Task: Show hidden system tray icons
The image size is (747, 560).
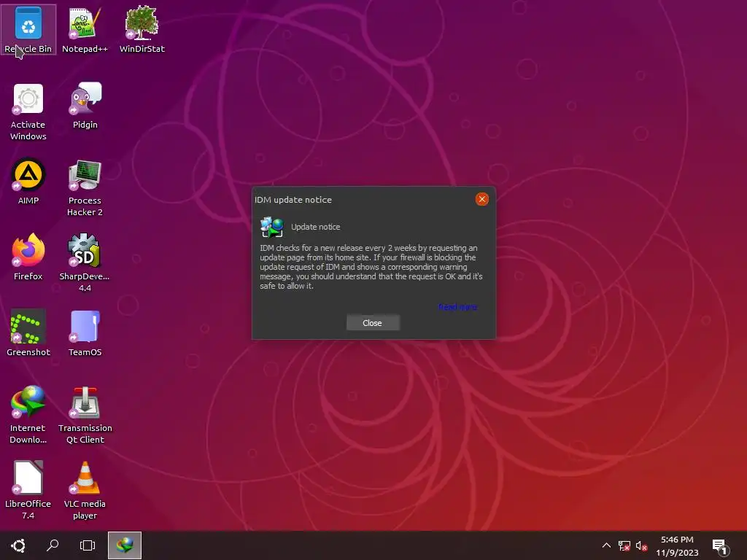Action: pos(606,545)
